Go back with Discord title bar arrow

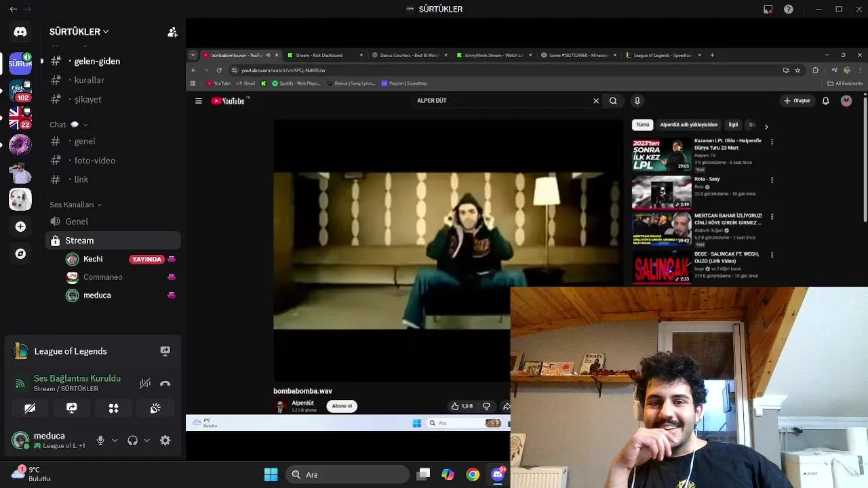point(13,9)
